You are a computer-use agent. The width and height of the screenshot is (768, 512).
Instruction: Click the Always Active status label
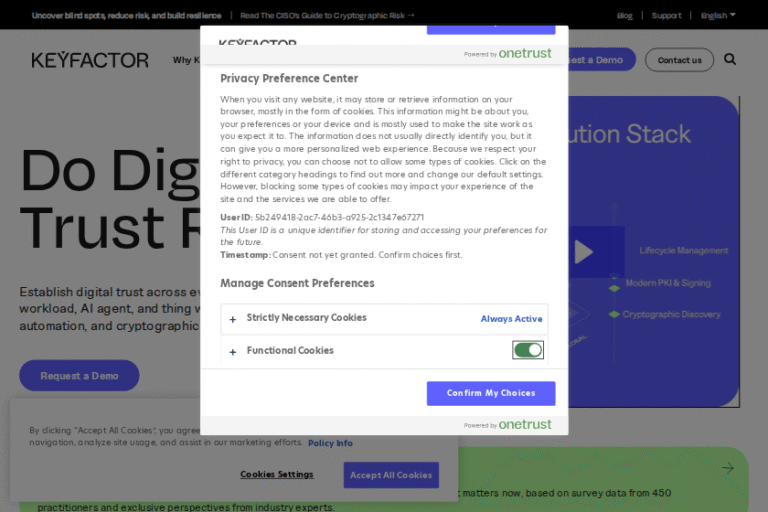point(511,319)
